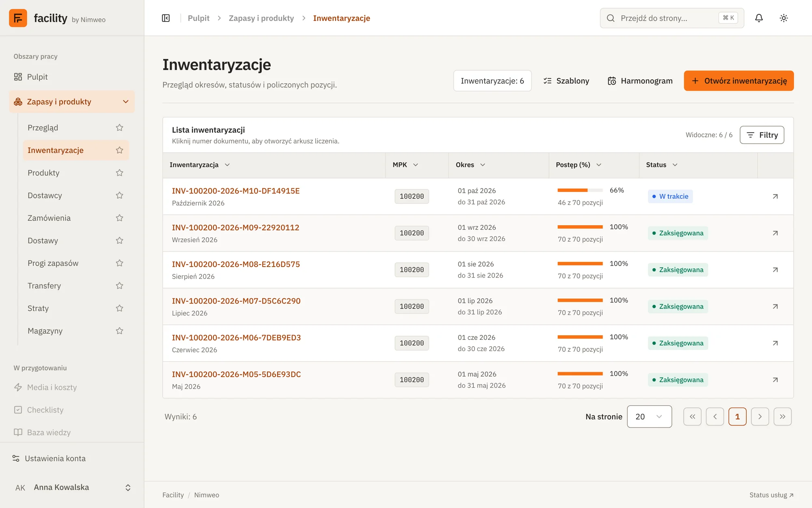Open the Status usług footer link
This screenshot has width=812, height=508.
pos(771,495)
